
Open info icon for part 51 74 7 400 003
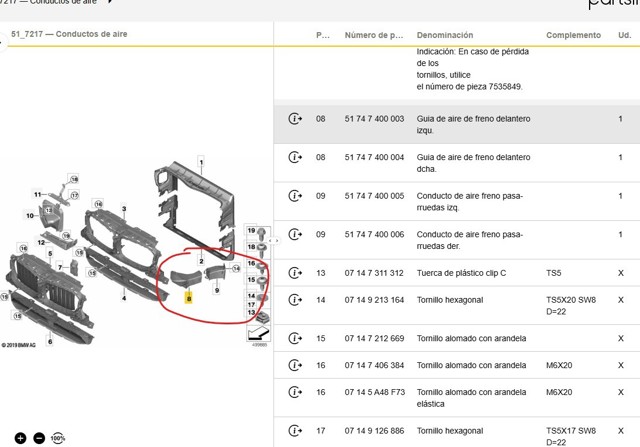(x=295, y=119)
